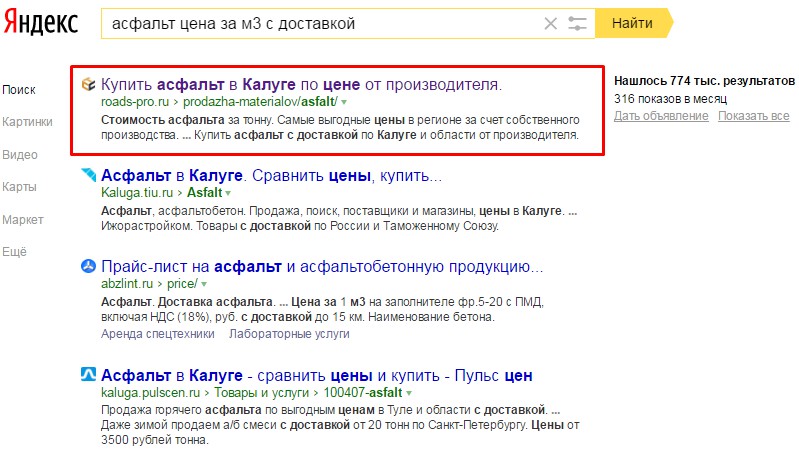
Task: Open the Аренда спецтехники sitelink
Action: (157, 334)
